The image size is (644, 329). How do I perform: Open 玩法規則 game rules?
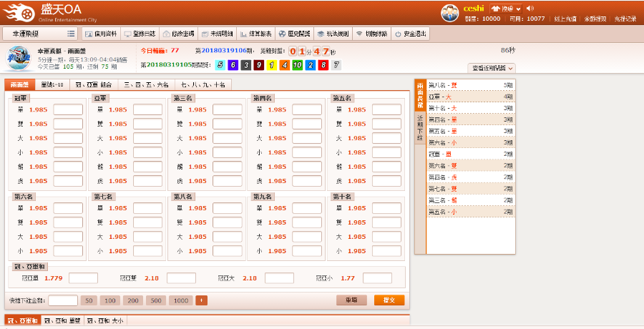(x=333, y=34)
